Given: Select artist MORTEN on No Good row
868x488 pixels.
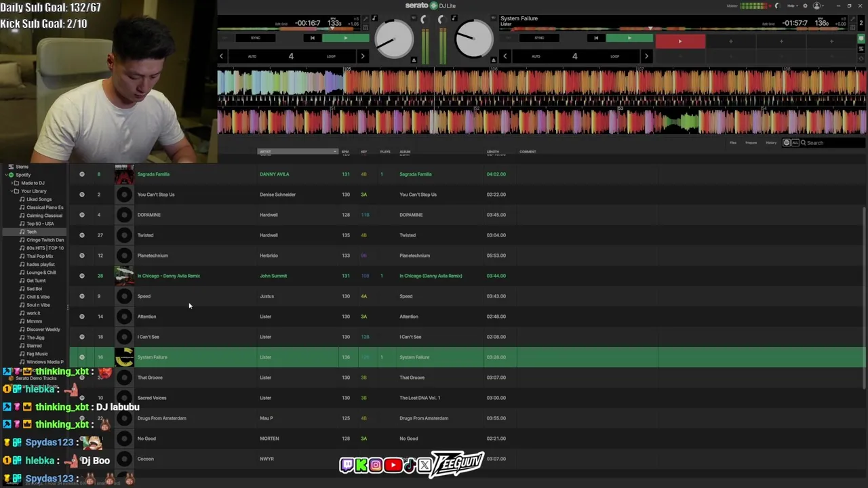Looking at the screenshot, I should tap(269, 439).
